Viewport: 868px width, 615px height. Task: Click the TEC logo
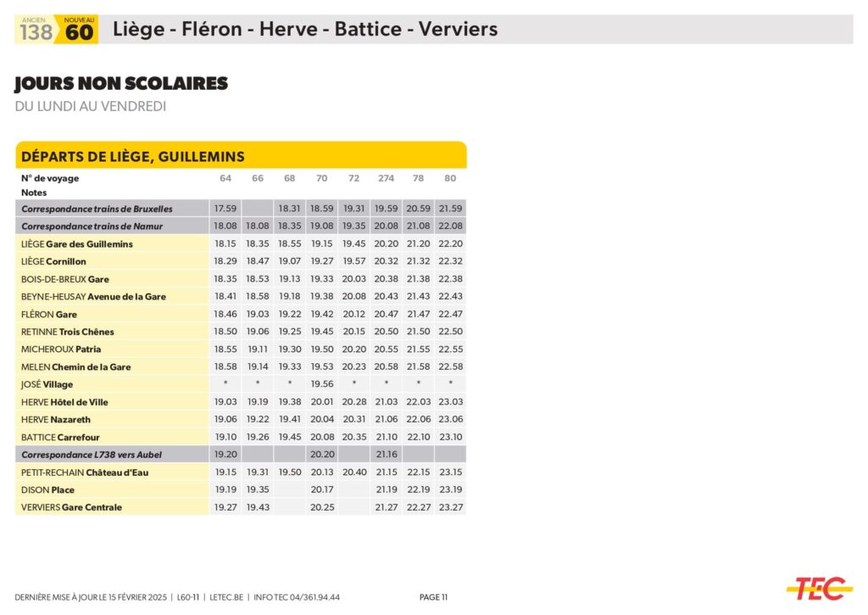(819, 588)
